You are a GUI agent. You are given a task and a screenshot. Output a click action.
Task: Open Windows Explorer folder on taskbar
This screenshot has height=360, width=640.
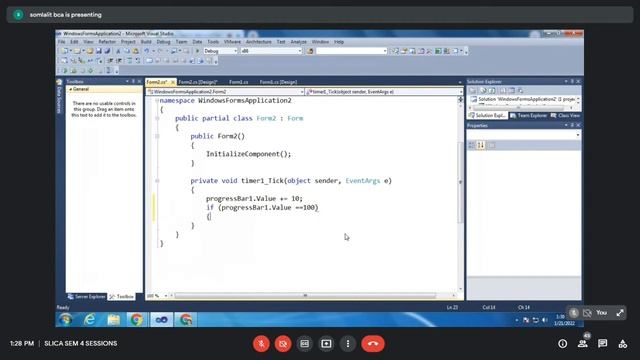113,320
